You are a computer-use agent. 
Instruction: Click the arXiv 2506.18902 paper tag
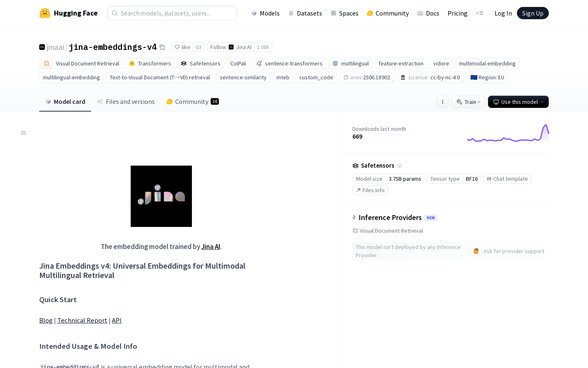[367, 77]
